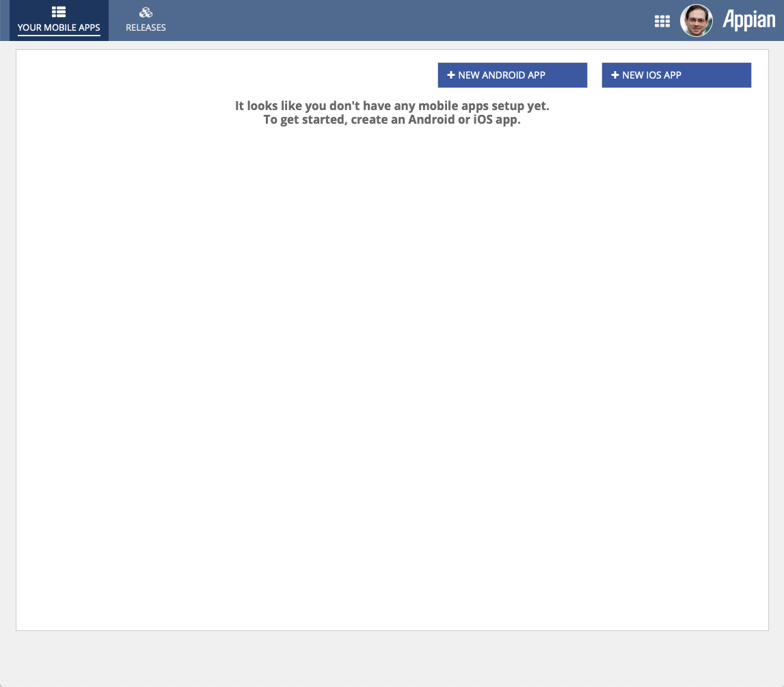Image resolution: width=784 pixels, height=687 pixels.
Task: Open the grid navigation menu icon
Action: pyautogui.click(x=662, y=21)
